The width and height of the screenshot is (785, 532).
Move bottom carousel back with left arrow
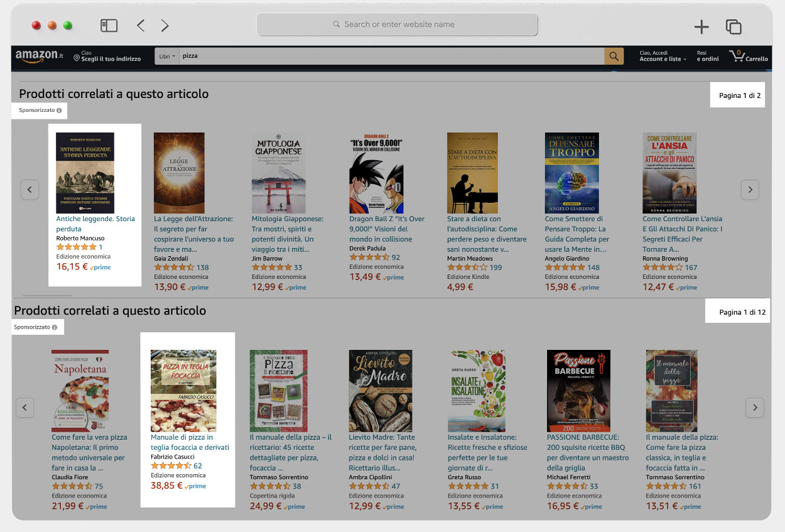click(x=24, y=407)
